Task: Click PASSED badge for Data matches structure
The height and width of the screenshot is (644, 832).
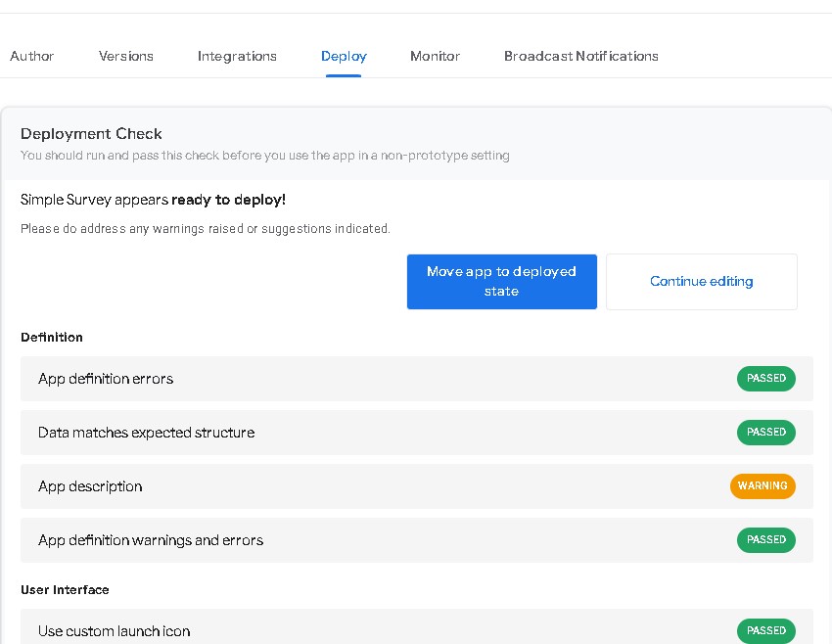Action: (x=765, y=432)
